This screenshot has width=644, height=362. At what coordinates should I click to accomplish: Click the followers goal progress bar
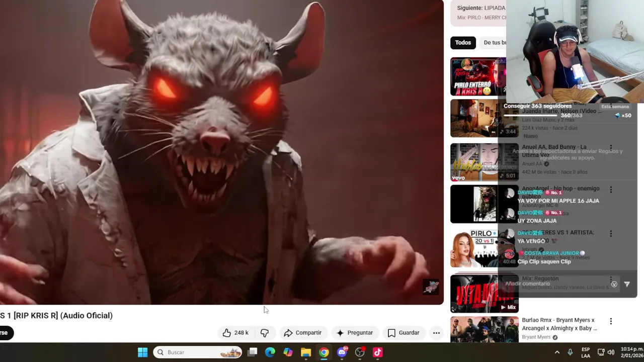click(x=531, y=115)
